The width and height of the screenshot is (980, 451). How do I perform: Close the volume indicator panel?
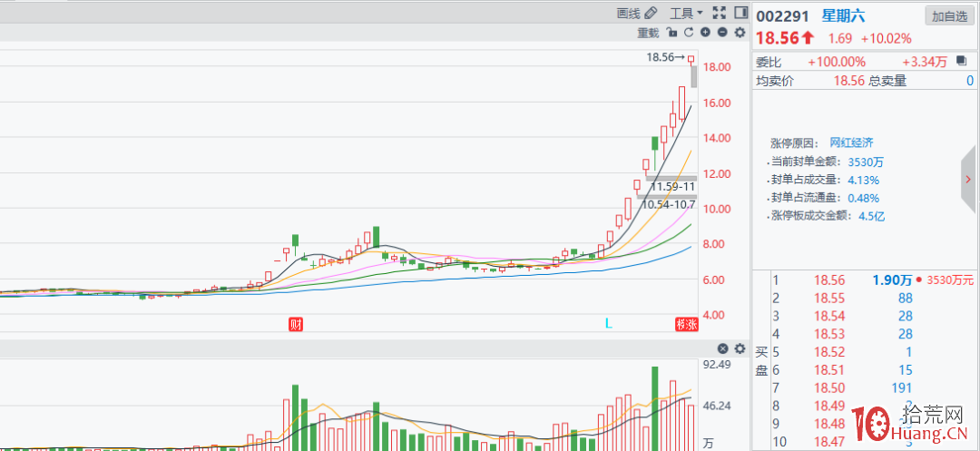pyautogui.click(x=723, y=349)
